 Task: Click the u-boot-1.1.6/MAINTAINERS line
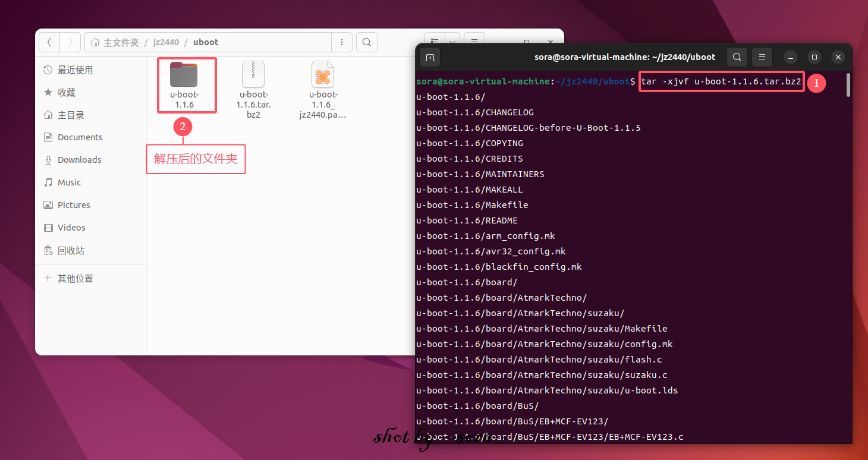(480, 174)
